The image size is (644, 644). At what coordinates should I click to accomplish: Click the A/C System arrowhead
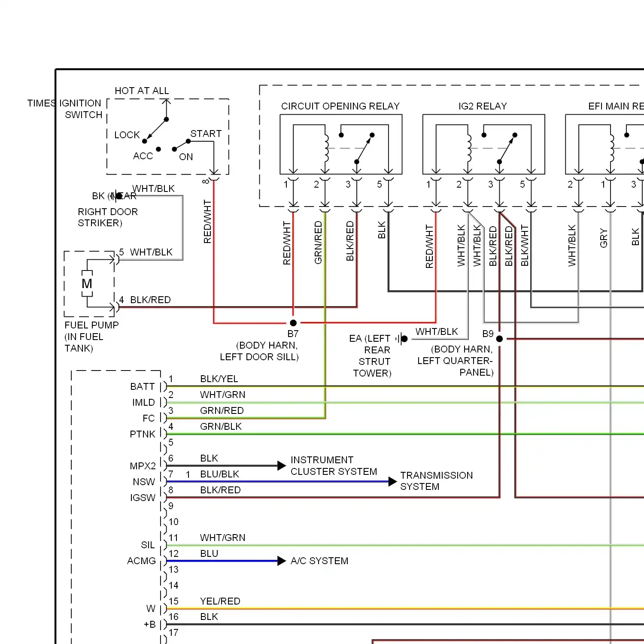click(x=282, y=561)
